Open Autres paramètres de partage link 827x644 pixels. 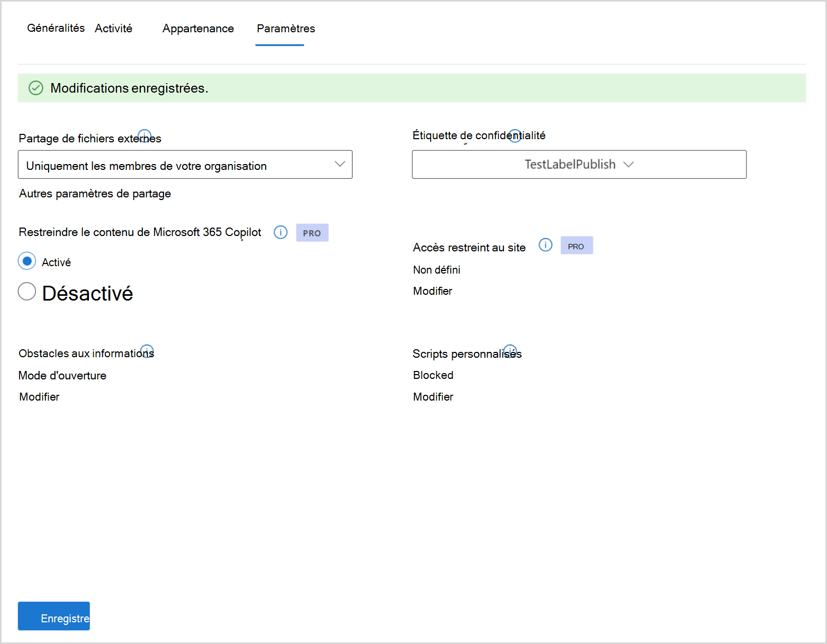pos(95,194)
